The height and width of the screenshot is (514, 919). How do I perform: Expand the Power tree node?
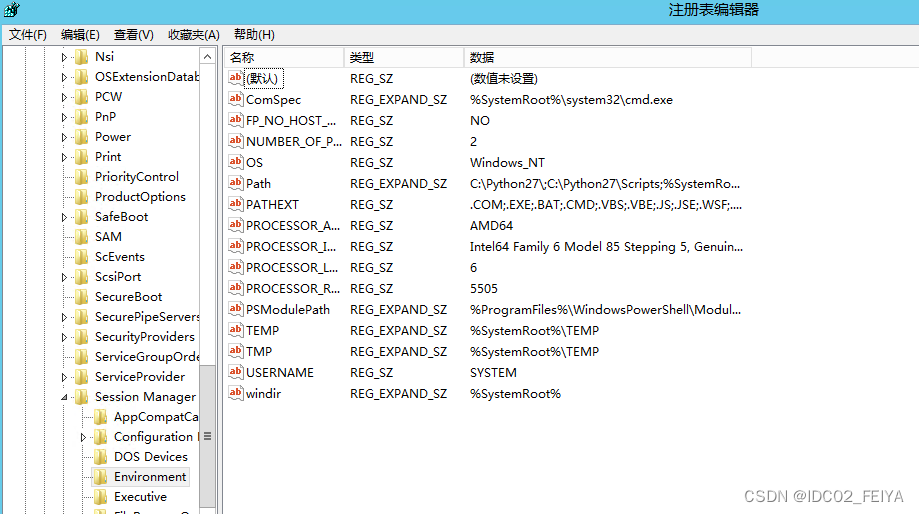pyautogui.click(x=64, y=137)
